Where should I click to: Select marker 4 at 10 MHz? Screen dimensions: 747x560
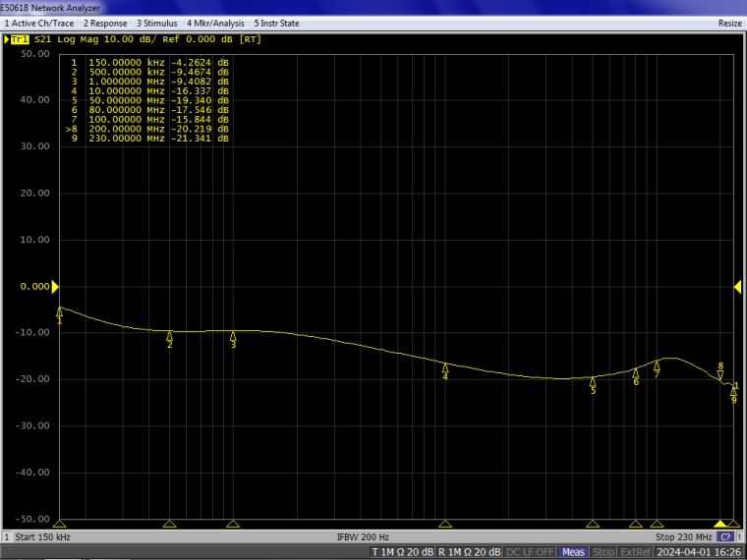(445, 367)
